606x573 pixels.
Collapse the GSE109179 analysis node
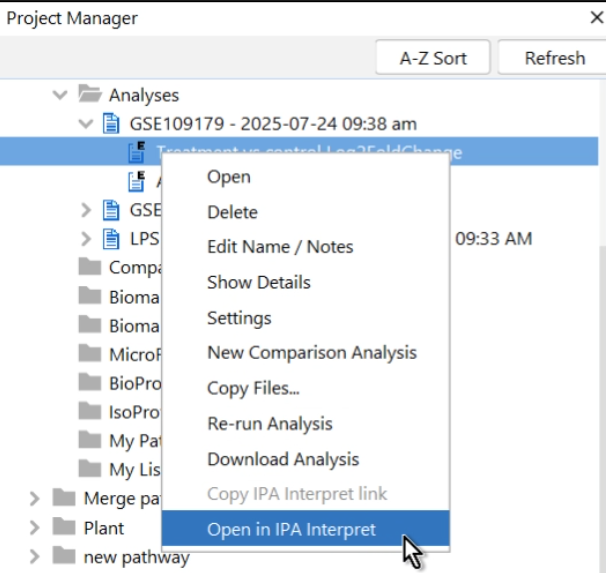coord(86,124)
